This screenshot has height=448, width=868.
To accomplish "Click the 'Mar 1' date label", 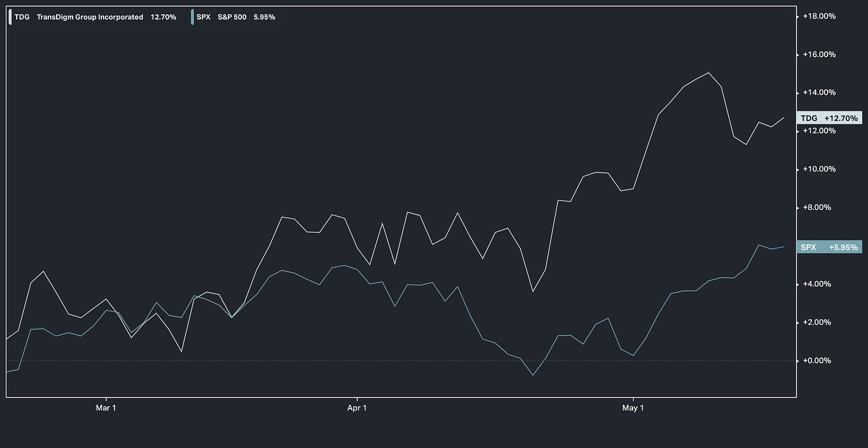I will (106, 408).
